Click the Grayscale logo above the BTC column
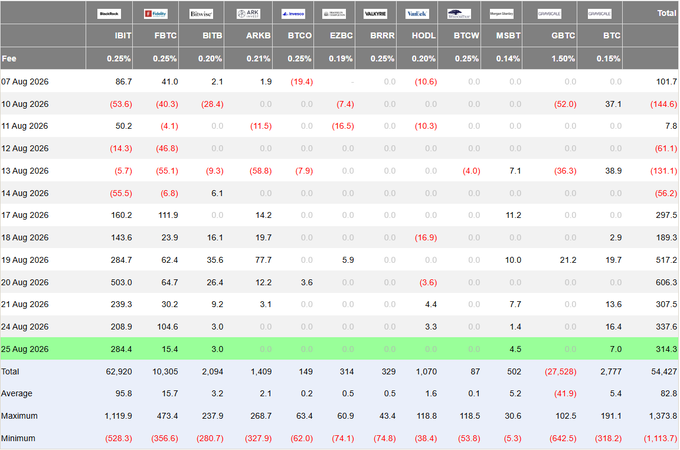The width and height of the screenshot is (680, 450). tap(600, 14)
